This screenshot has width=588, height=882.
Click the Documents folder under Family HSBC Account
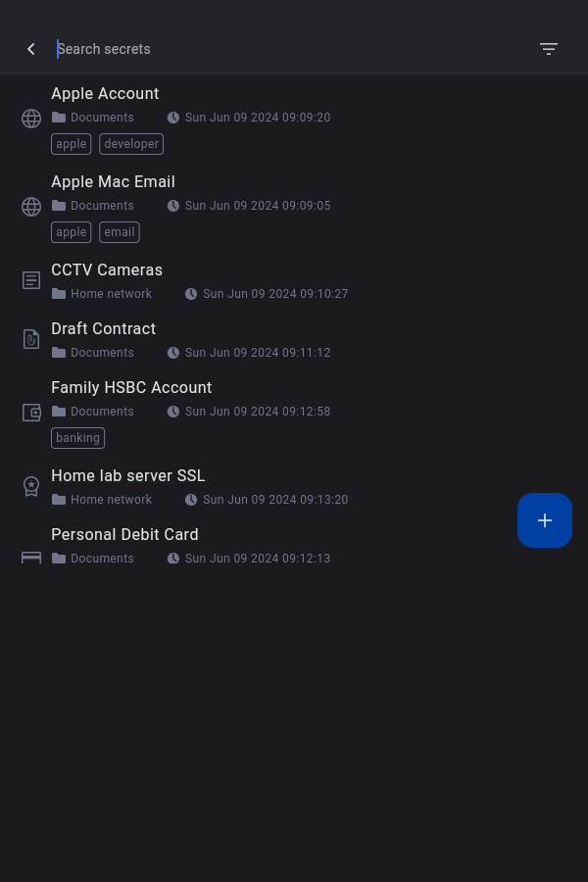[x=102, y=412]
